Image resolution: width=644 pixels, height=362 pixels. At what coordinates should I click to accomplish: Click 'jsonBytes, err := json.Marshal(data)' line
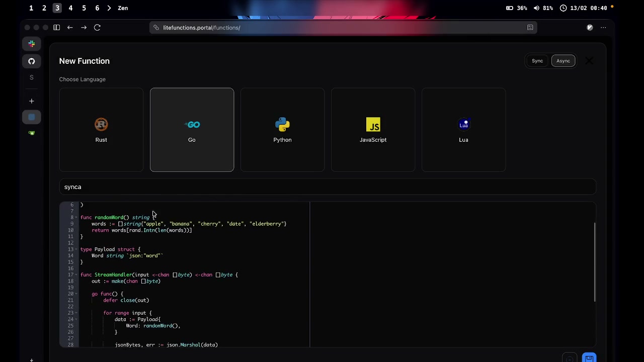[x=166, y=345]
